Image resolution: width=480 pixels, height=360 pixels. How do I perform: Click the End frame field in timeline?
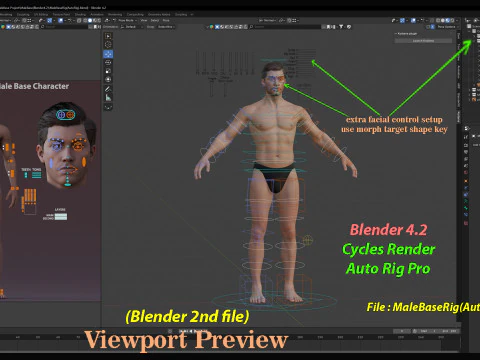click(450, 331)
